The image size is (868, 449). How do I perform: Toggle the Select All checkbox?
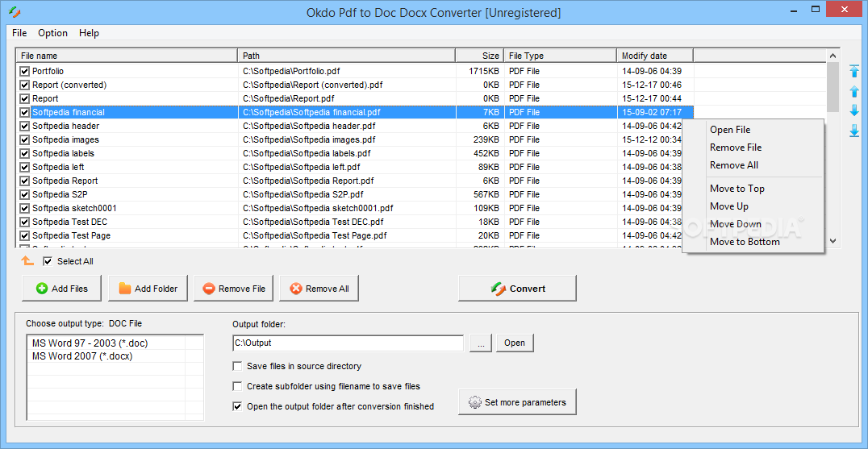tap(48, 261)
